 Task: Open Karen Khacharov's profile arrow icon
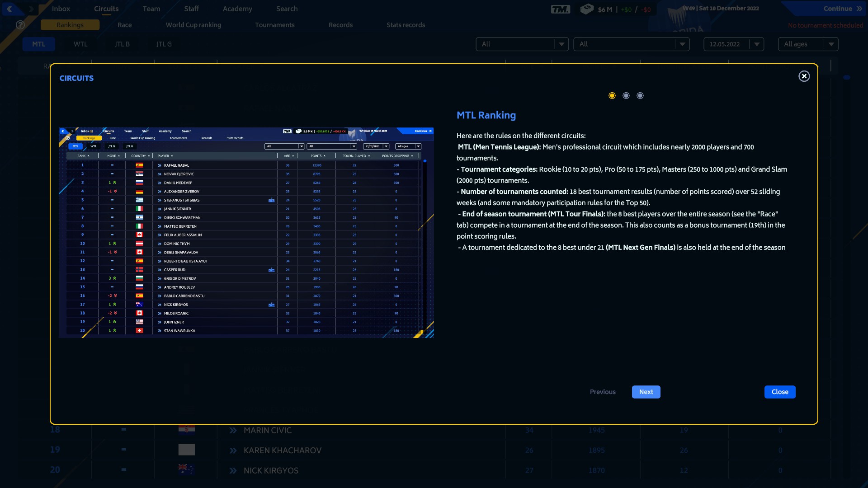pos(233,450)
